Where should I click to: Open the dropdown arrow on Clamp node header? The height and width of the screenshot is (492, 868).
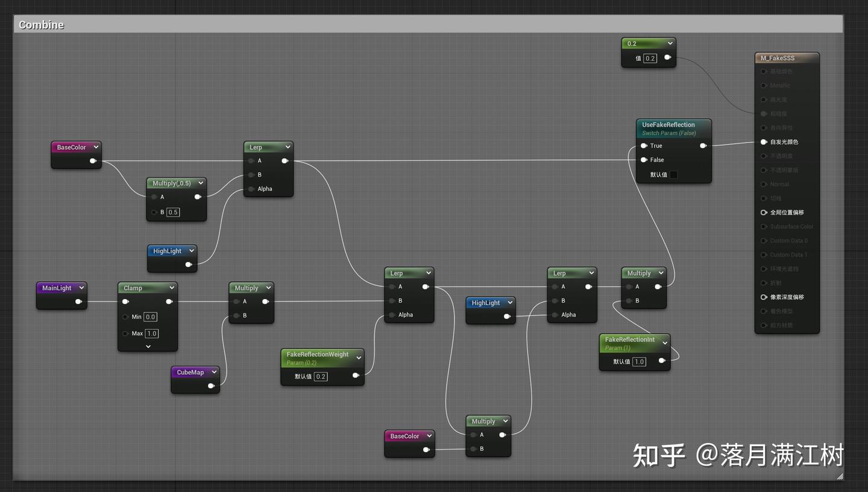[x=172, y=288]
